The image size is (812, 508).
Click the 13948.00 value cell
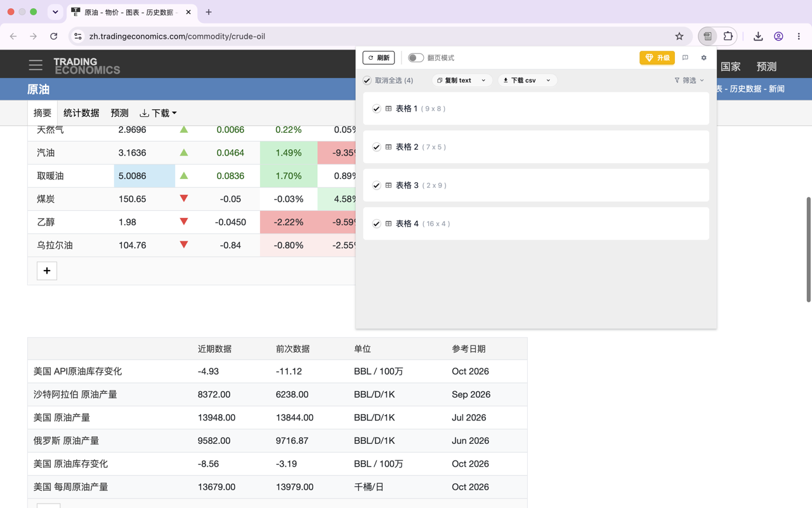point(216,418)
